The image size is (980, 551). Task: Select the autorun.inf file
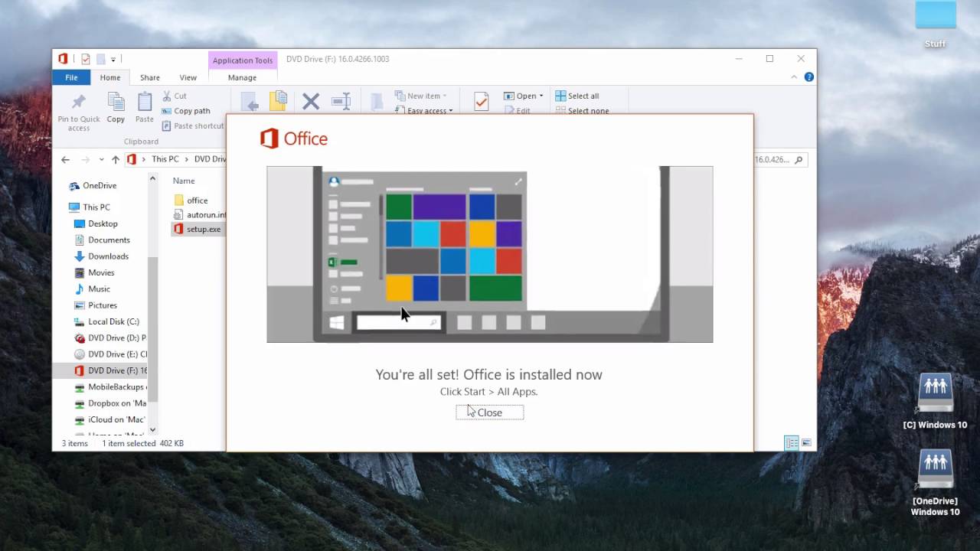(199, 215)
